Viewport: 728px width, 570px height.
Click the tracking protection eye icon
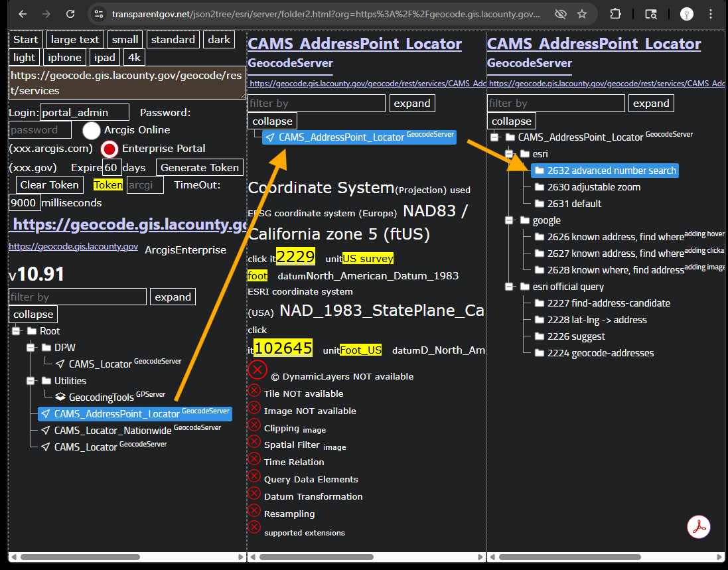(x=560, y=14)
